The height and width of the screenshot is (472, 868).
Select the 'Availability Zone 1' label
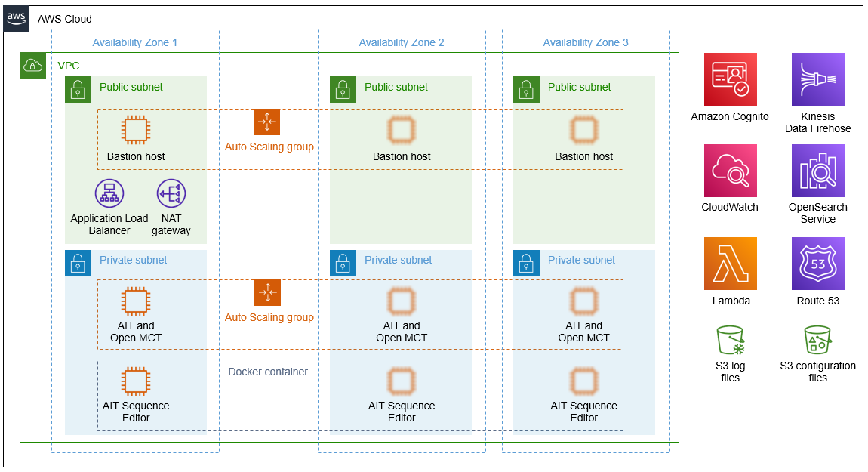134,42
